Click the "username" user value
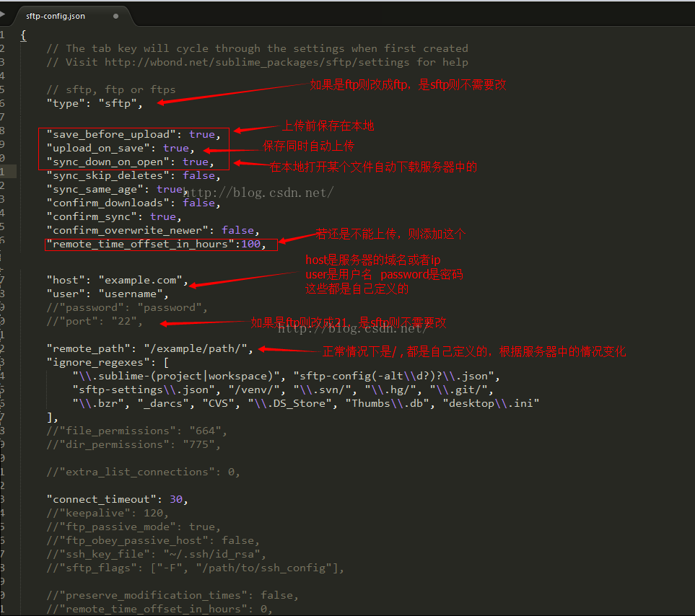 (131, 294)
